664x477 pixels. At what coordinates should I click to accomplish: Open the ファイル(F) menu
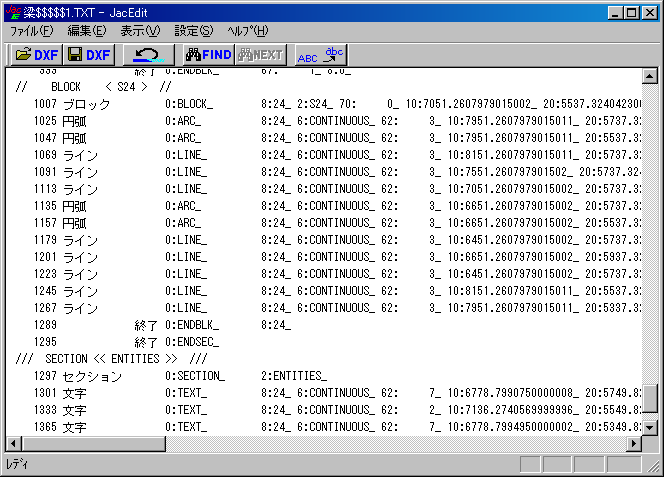click(31, 32)
